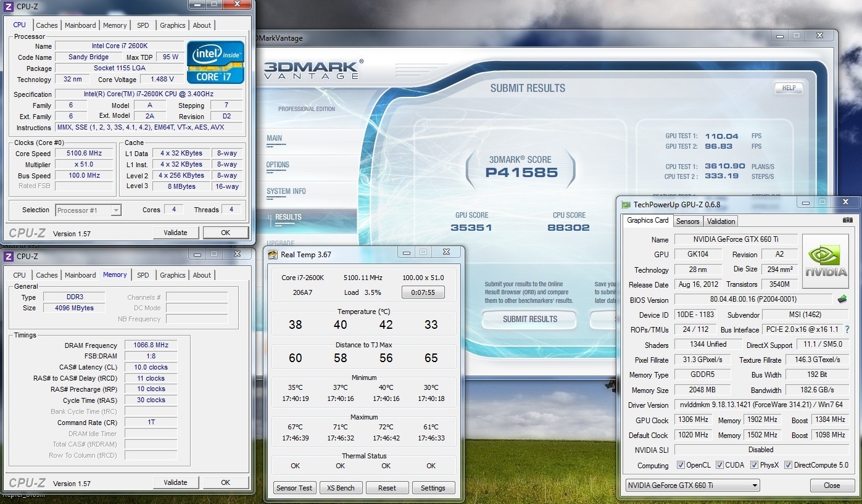Open Real Temp Settings
Screen dimensions: 862x504
pyautogui.click(x=433, y=488)
